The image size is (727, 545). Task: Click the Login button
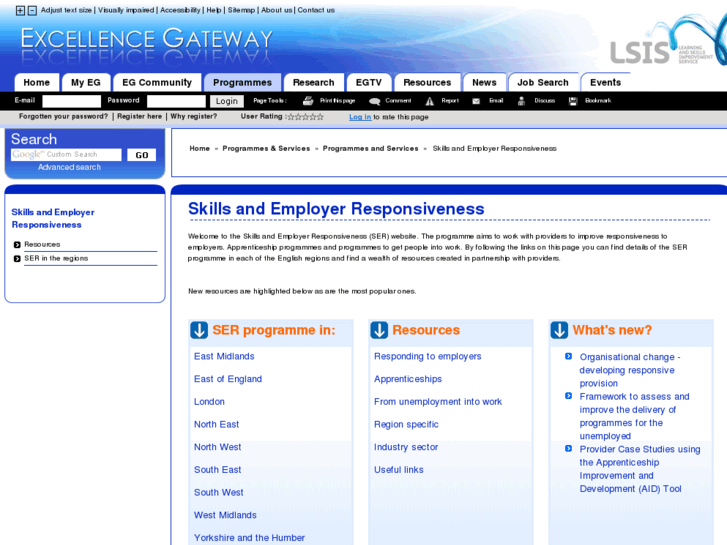point(227,101)
